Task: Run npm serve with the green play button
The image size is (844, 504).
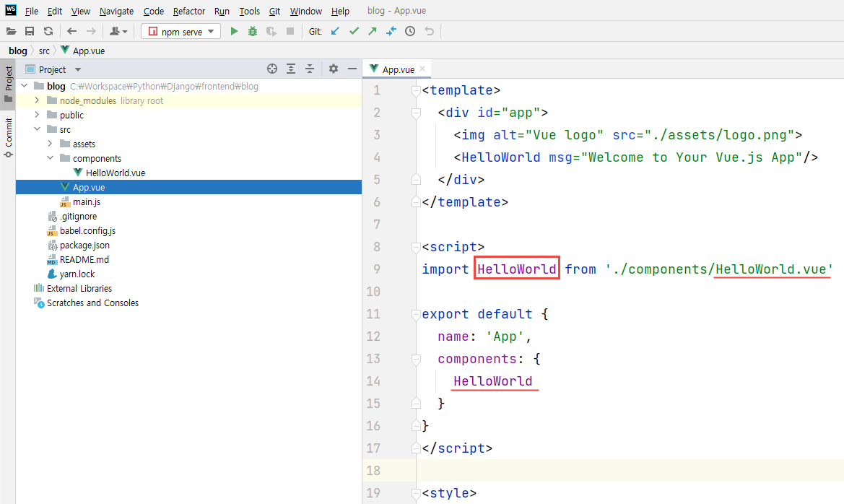Action: [234, 31]
